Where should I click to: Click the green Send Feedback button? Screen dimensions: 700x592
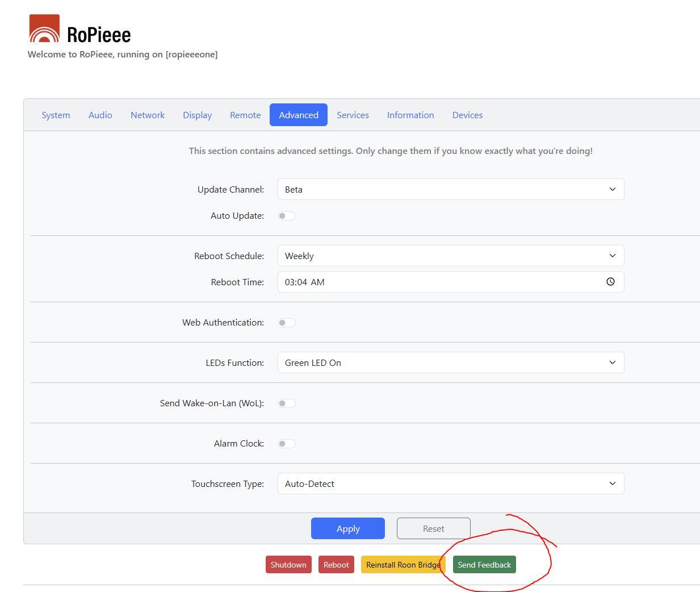click(x=484, y=565)
